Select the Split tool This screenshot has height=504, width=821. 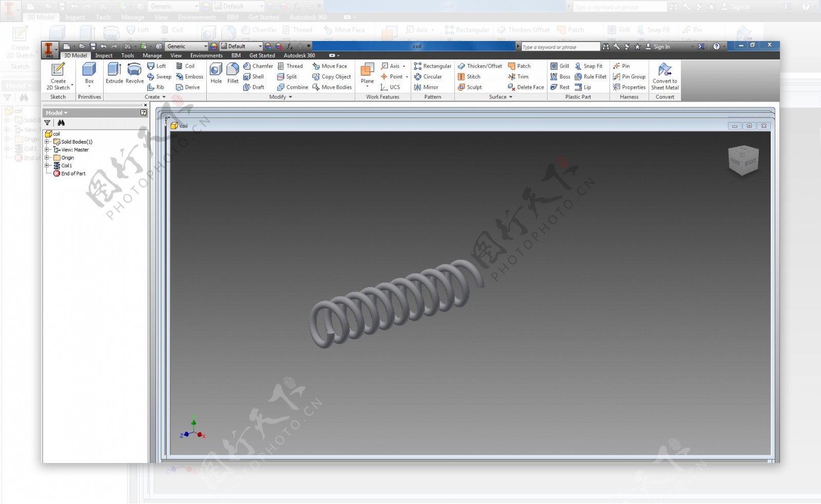287,77
